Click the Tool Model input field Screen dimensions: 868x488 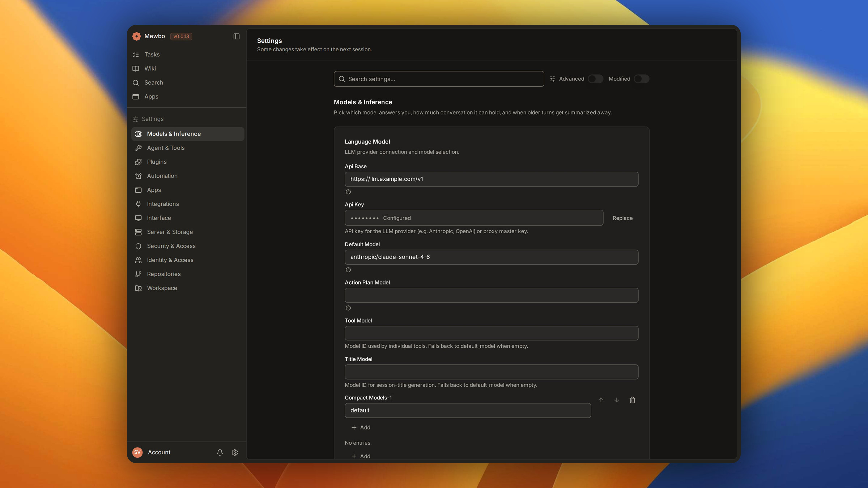pyautogui.click(x=492, y=333)
